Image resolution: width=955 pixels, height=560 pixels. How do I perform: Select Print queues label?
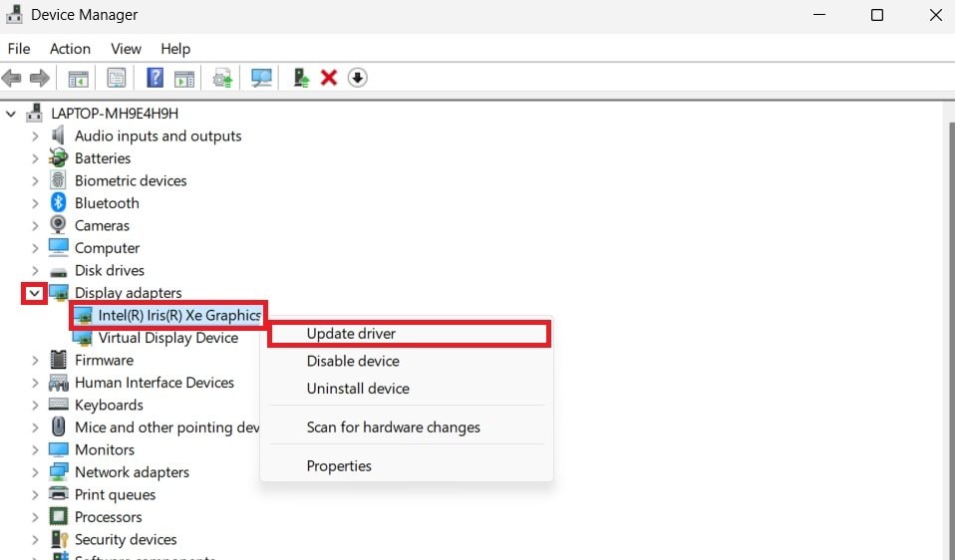coord(115,494)
